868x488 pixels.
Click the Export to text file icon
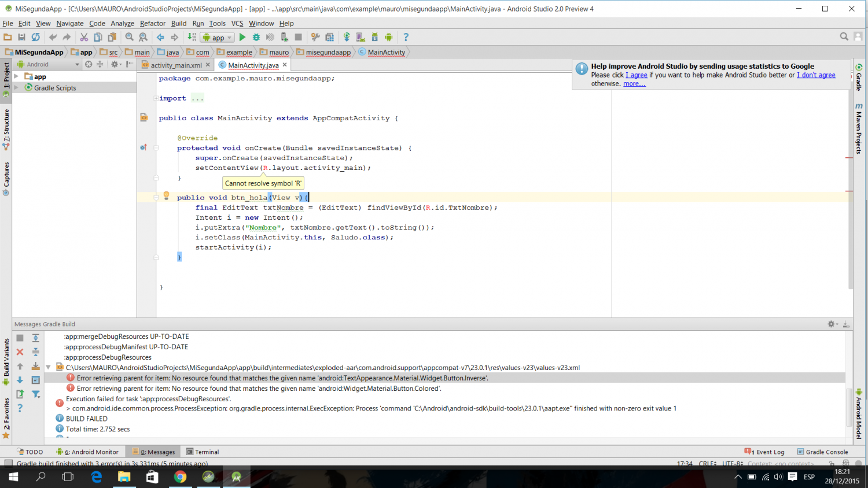click(x=20, y=394)
